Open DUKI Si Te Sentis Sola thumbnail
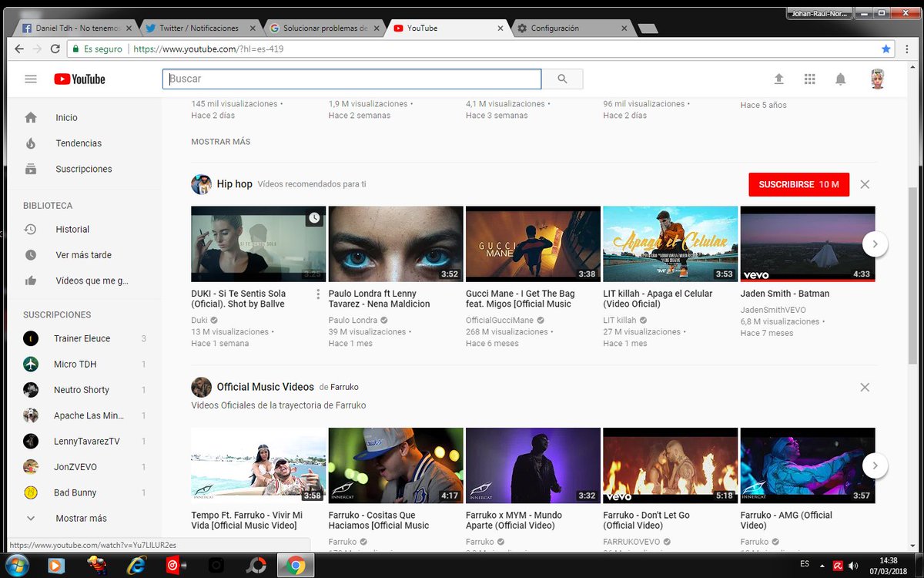This screenshot has height=578, width=924. [x=259, y=244]
